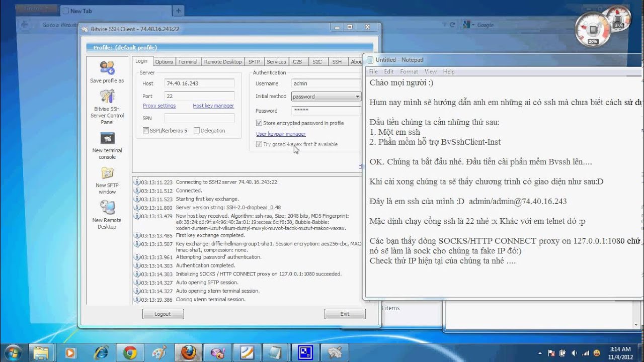This screenshot has height=362, width=644.
Task: Open User keypair manager link
Action: click(281, 134)
